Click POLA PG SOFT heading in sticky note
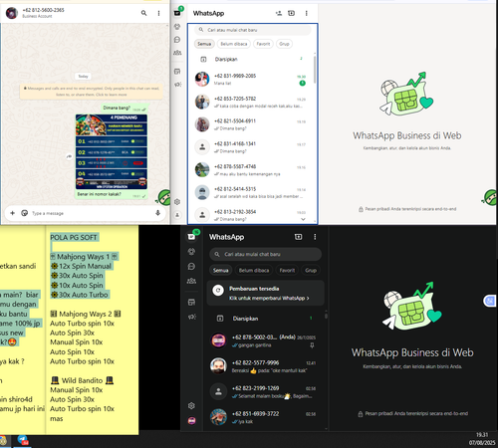The width and height of the screenshot is (498, 448). (x=74, y=237)
